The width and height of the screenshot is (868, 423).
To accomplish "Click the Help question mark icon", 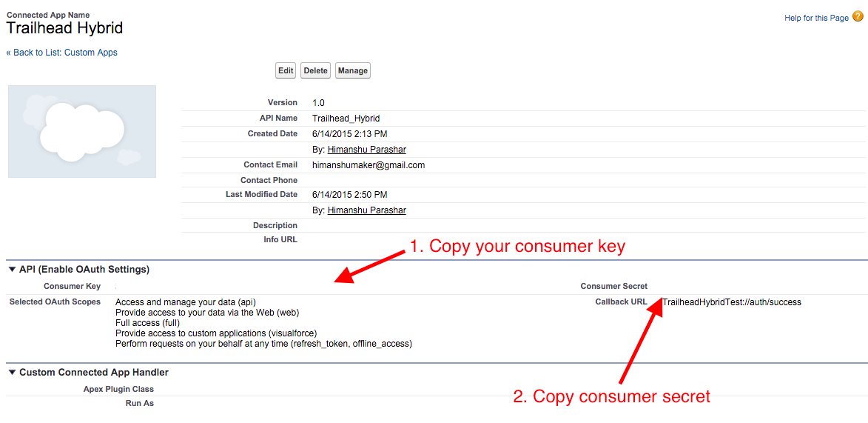I will coord(858,17).
